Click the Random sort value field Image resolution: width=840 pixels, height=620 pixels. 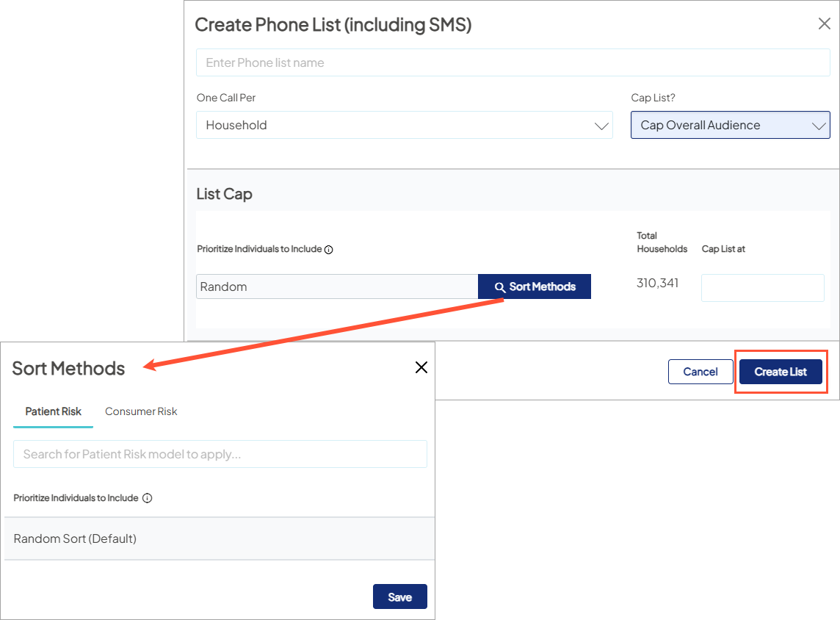pyautogui.click(x=336, y=286)
